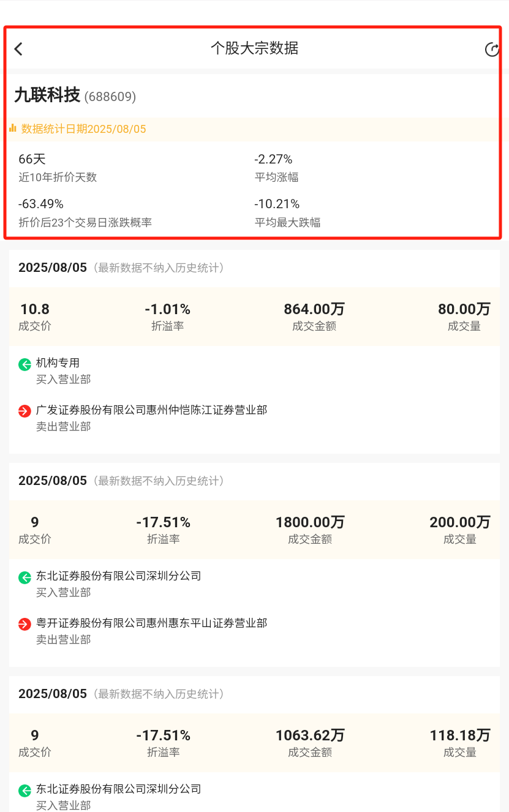The image size is (509, 812).
Task: Tap red sell icon next to 粤开证券
Action: 25,625
